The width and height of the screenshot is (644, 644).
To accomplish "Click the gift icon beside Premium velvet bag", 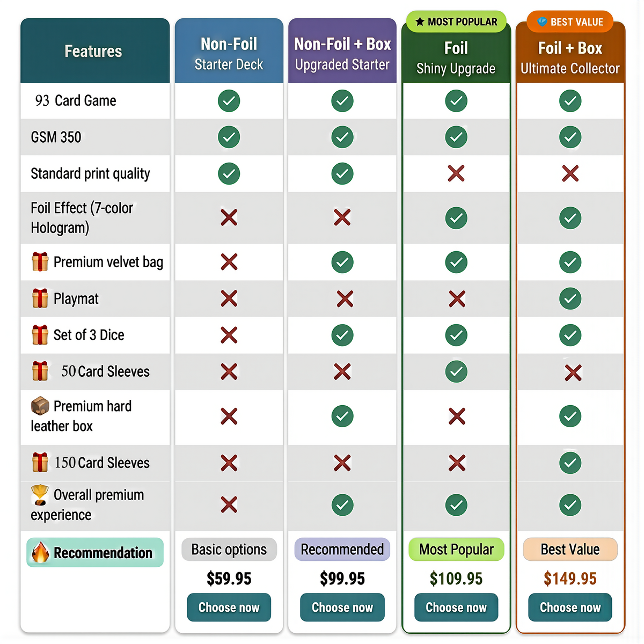I will click(40, 262).
